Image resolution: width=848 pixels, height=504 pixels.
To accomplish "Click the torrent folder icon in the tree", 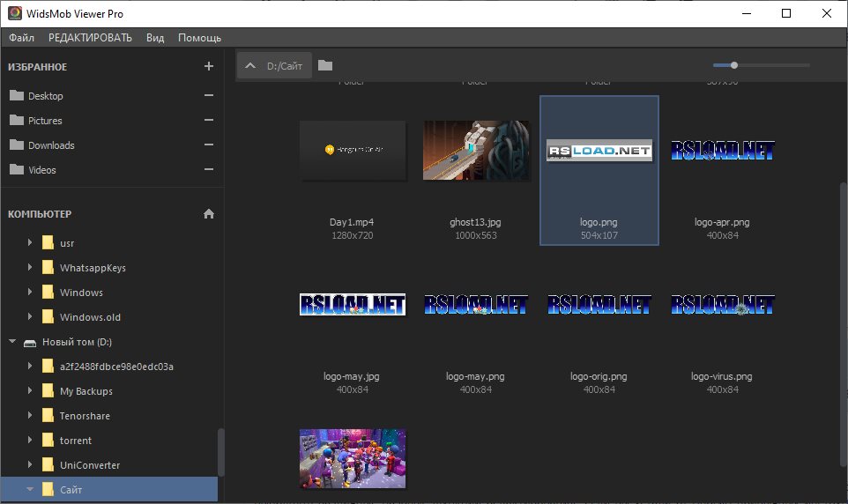I will (48, 441).
